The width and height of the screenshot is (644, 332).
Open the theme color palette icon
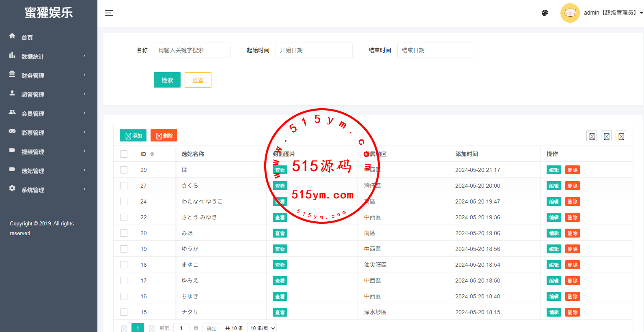click(x=545, y=13)
